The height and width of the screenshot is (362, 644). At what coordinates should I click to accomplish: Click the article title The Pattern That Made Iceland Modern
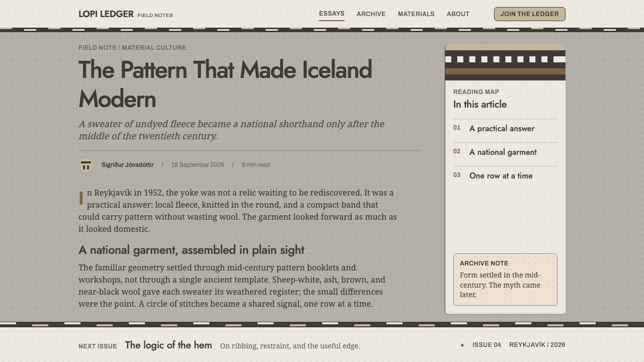click(225, 84)
